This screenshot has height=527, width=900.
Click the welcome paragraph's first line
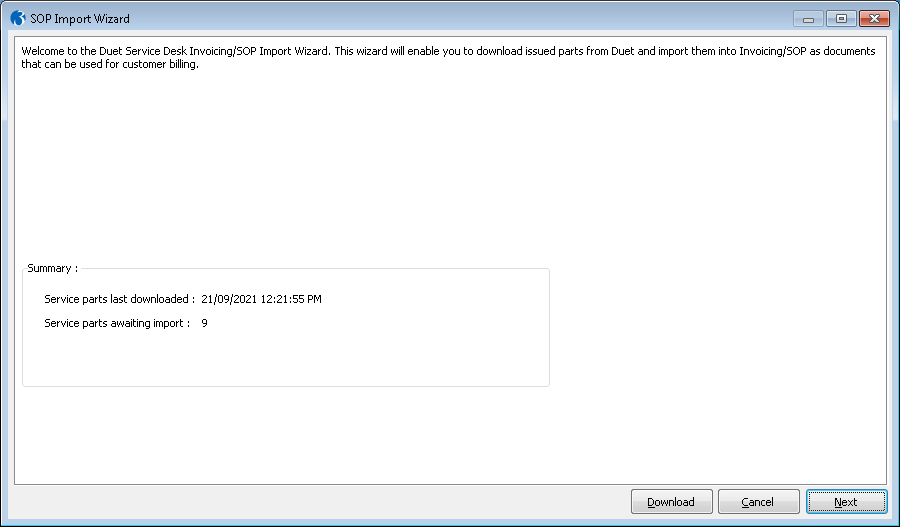[448, 51]
